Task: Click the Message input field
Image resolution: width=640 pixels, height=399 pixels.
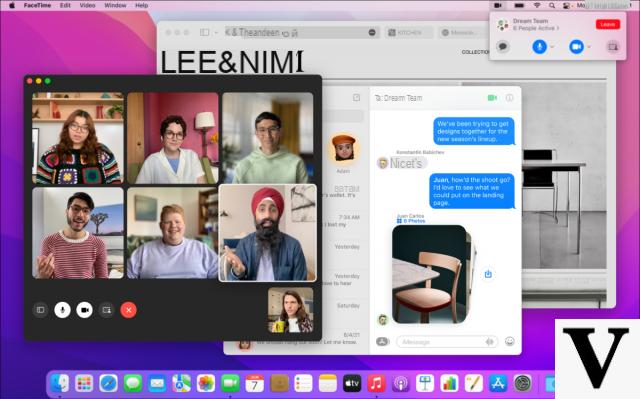Action: pos(447,341)
